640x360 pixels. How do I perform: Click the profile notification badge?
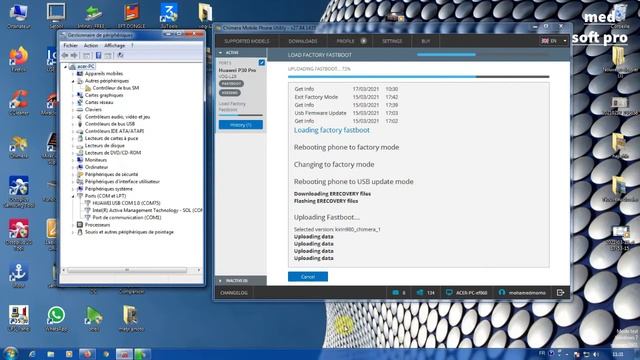[x=363, y=41]
